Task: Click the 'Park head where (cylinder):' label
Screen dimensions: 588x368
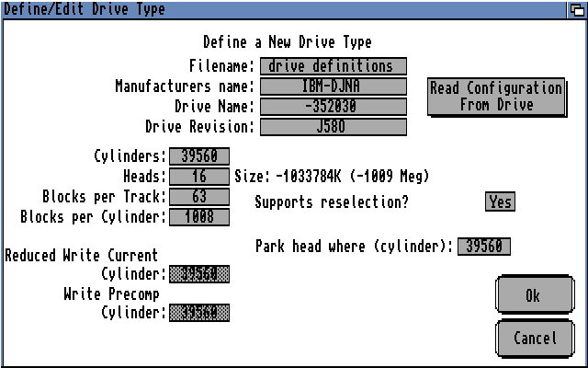Action: click(354, 247)
